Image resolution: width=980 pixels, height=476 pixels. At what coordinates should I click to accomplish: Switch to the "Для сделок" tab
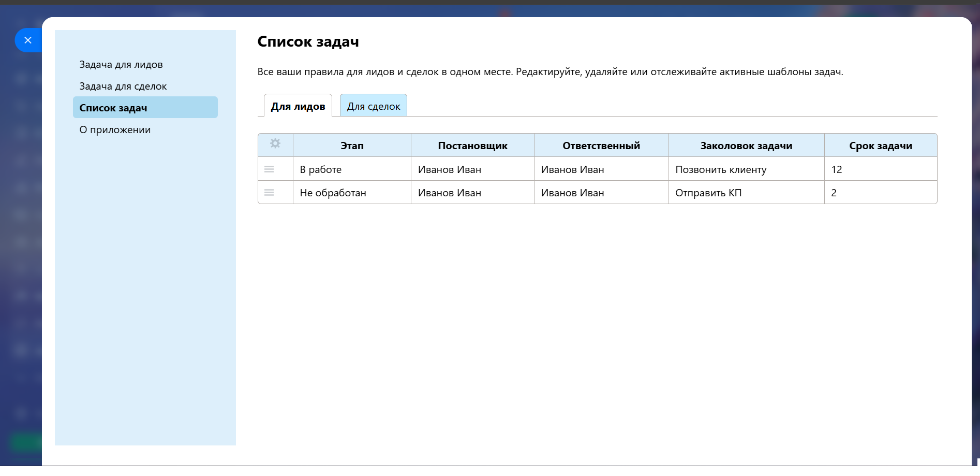point(374,106)
